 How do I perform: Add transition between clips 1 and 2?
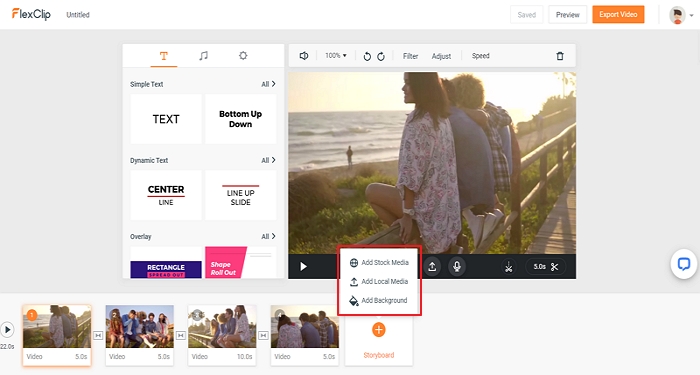point(98,335)
